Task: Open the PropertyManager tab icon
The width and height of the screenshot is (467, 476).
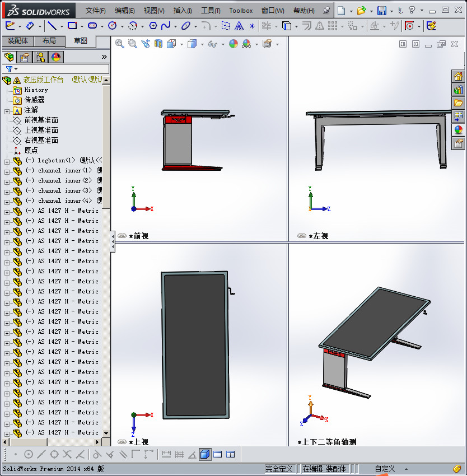Action: (x=24, y=57)
